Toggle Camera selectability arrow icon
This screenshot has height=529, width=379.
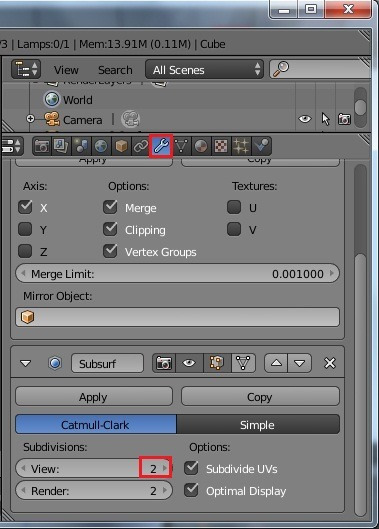[325, 119]
